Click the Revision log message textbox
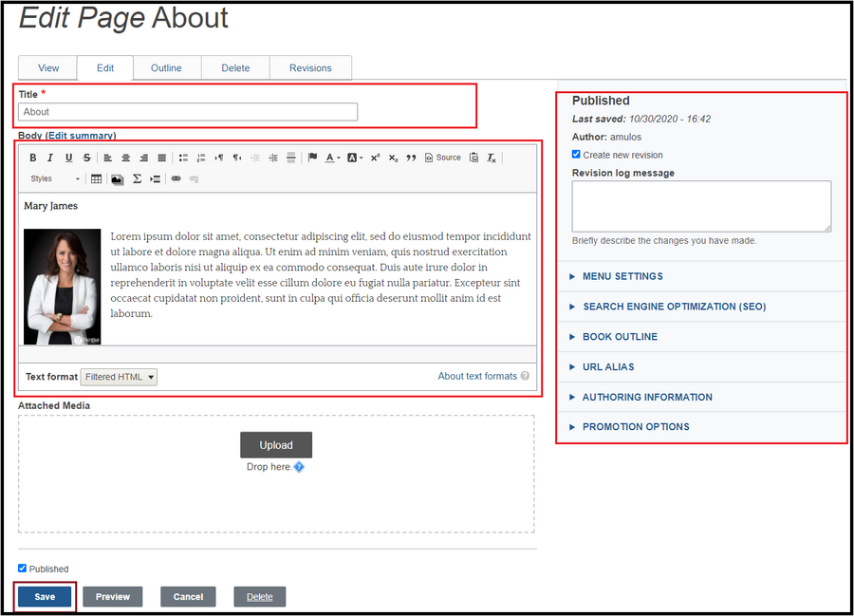This screenshot has width=854, height=616. [x=701, y=206]
